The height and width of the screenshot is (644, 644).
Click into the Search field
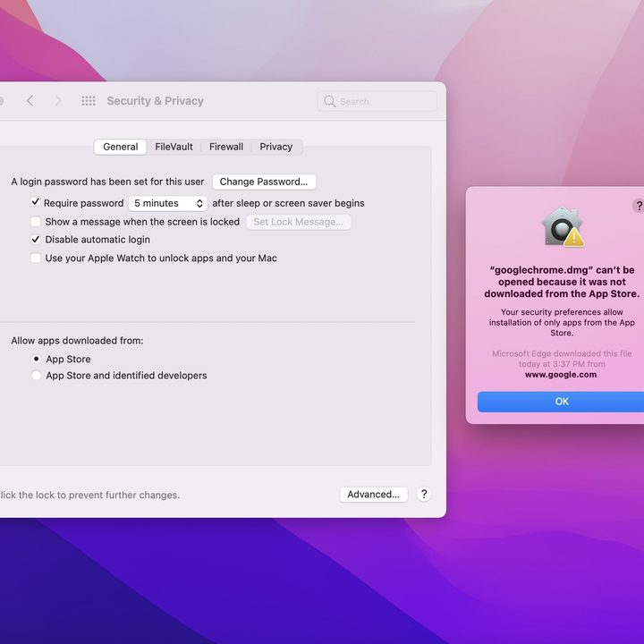pos(377,101)
